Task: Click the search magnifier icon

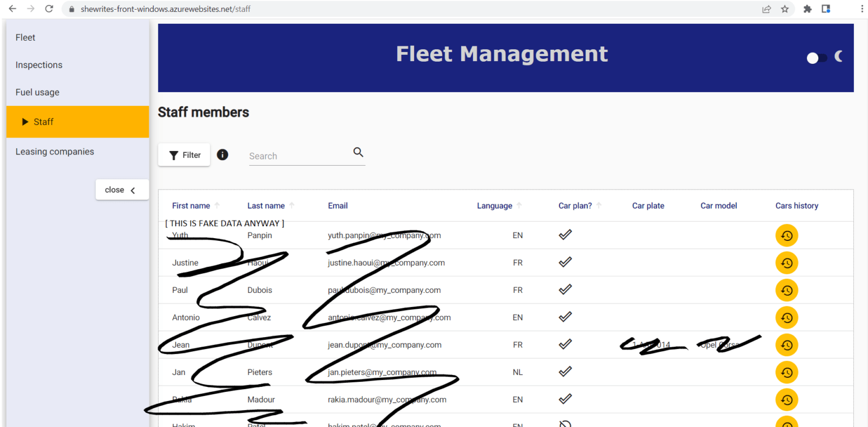Action: point(358,152)
